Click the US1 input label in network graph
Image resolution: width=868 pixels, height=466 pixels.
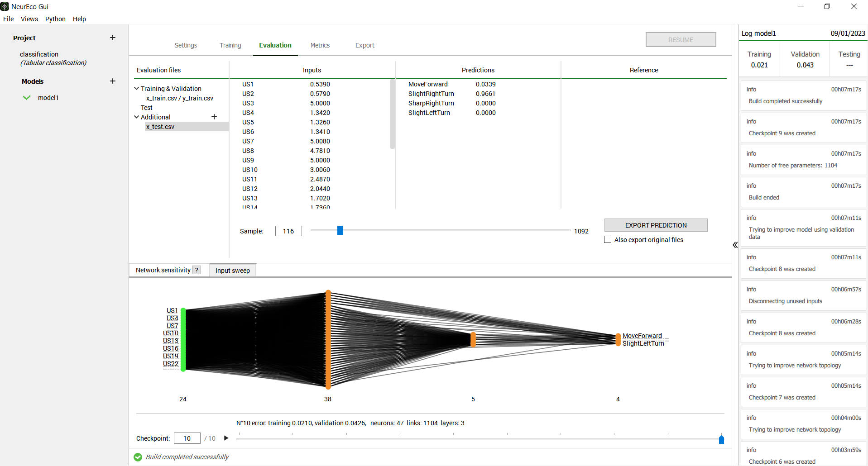[172, 310]
